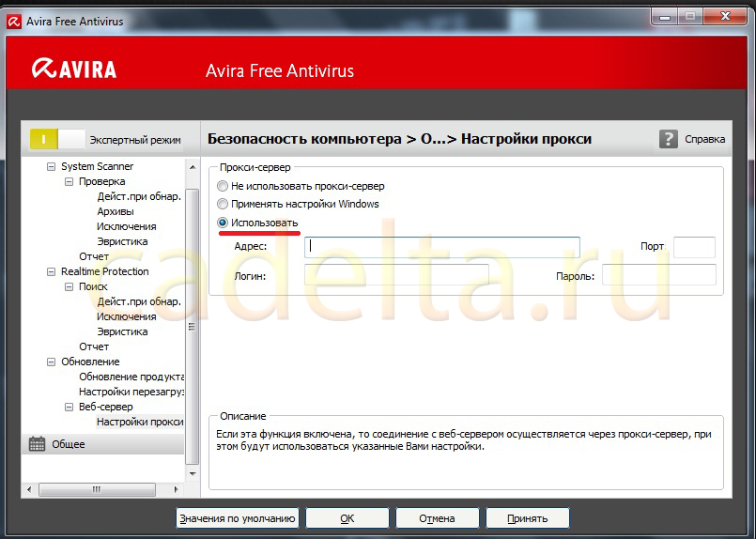Select 'Настройки перезагруз' in the tree
This screenshot has height=539, width=756.
(131, 392)
